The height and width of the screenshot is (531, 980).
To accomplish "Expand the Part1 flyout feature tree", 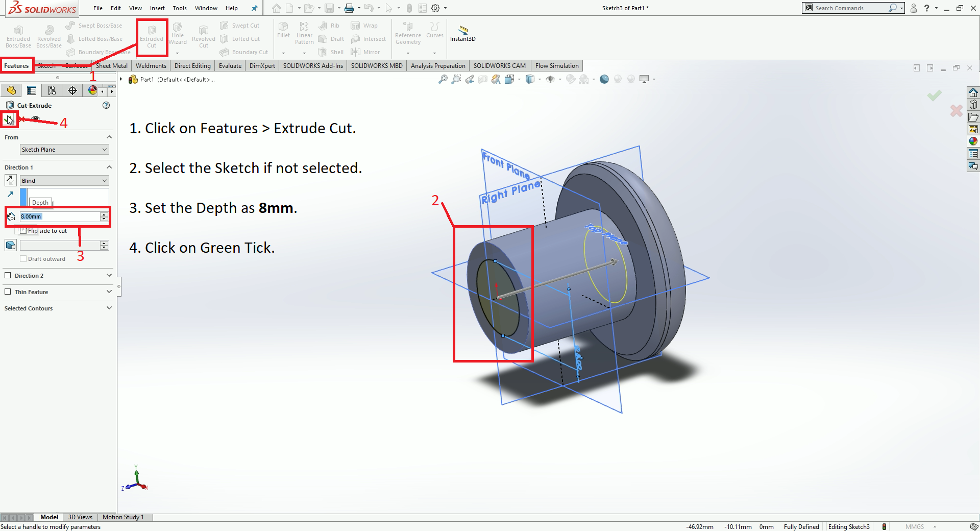I will coord(121,79).
